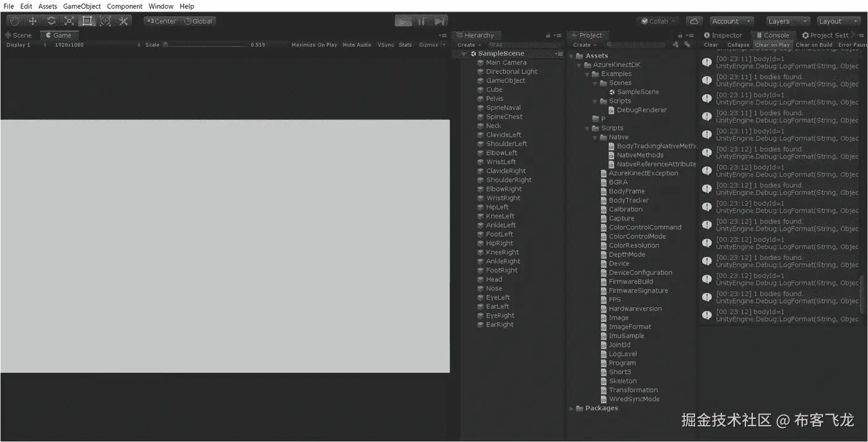
Task: Select the Hand tool in toolbar
Action: (15, 21)
